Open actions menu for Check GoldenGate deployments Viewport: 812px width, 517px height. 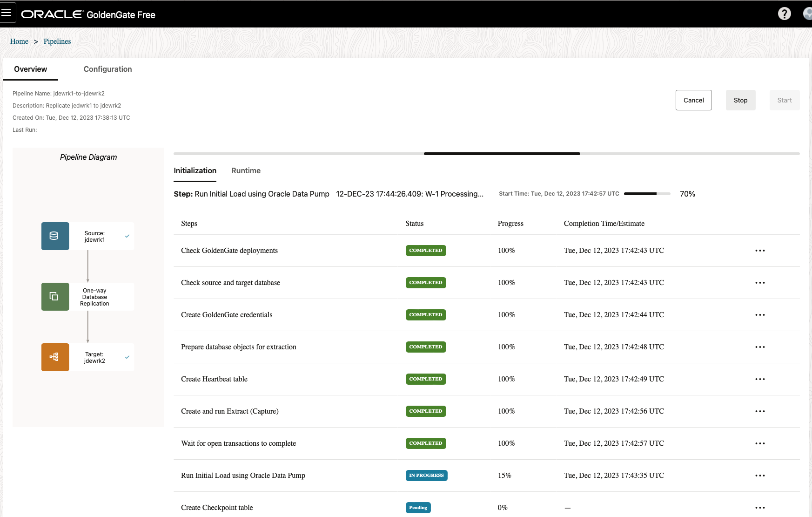(x=760, y=251)
